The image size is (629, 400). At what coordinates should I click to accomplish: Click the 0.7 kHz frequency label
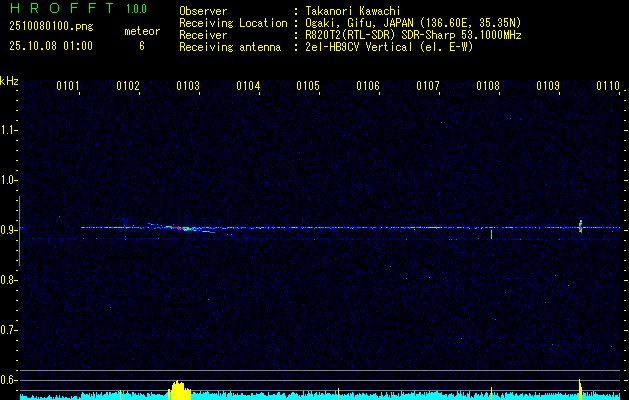coord(8,330)
